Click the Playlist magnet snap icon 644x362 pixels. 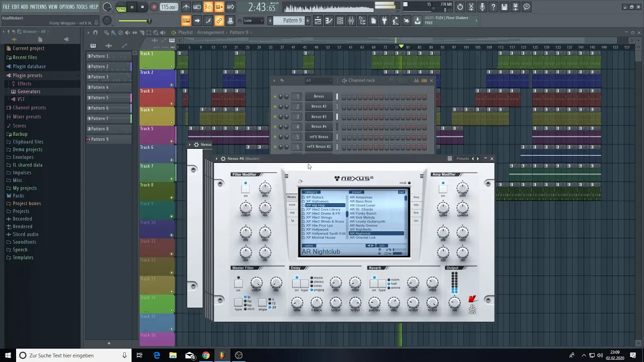(96, 33)
